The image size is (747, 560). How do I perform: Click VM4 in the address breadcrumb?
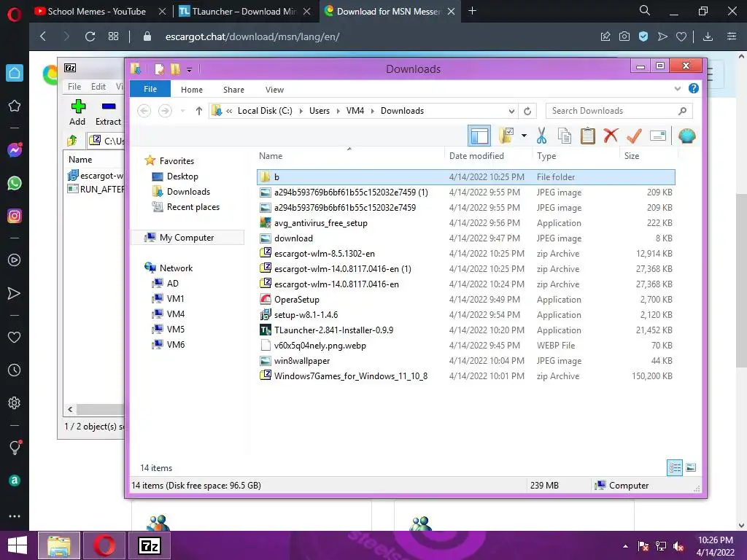[x=355, y=111]
